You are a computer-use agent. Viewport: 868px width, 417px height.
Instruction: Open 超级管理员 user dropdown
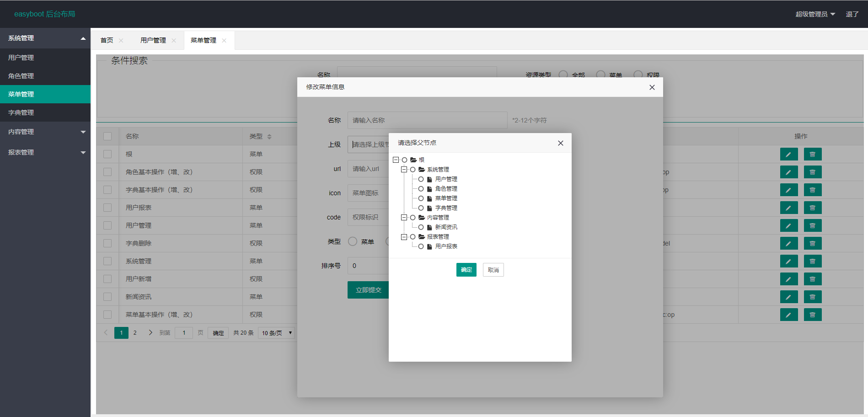815,14
